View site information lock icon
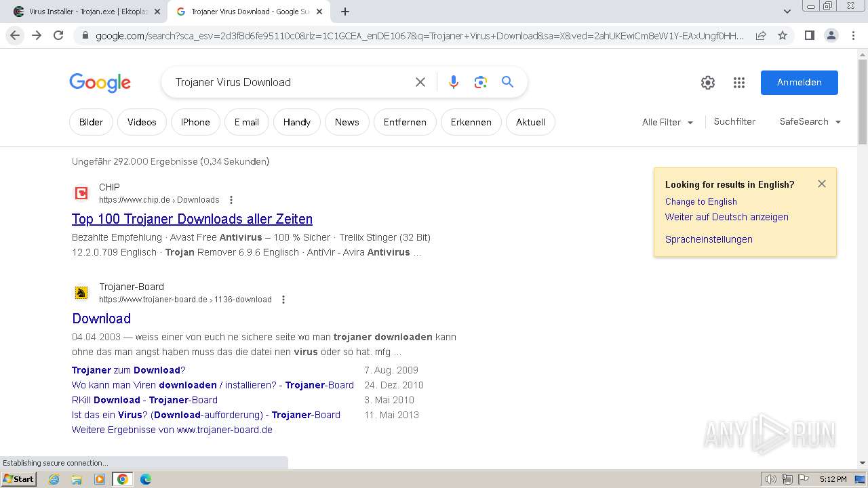The width and height of the screenshot is (868, 488). [85, 35]
